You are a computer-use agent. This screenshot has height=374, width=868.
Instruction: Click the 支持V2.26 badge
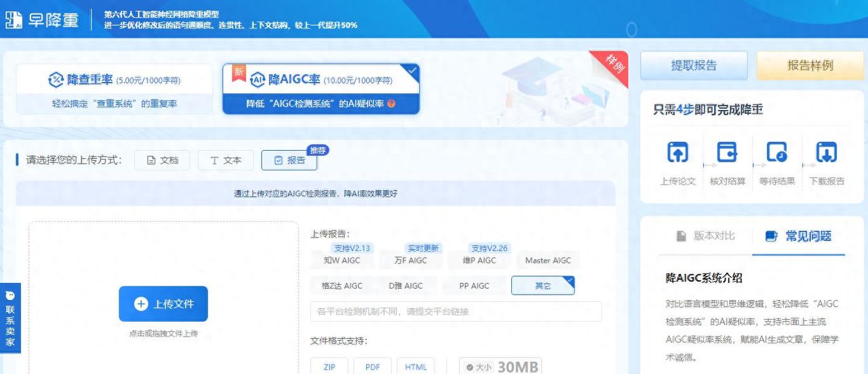(490, 248)
